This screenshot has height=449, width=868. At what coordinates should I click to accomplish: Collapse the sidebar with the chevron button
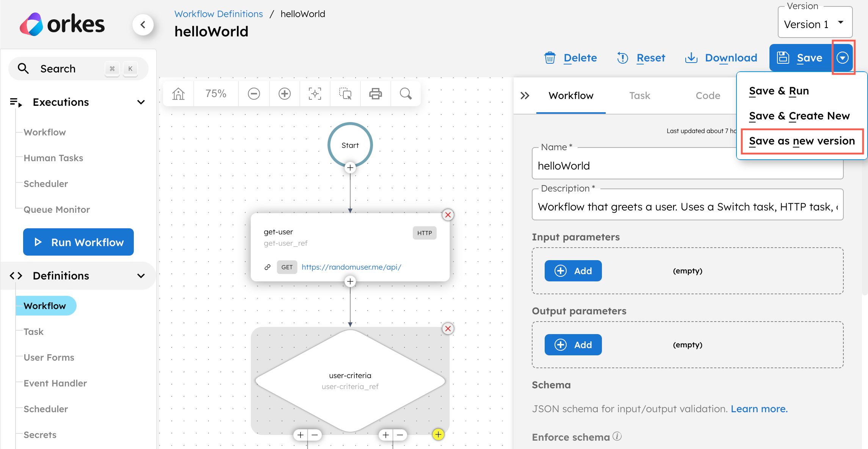143,25
